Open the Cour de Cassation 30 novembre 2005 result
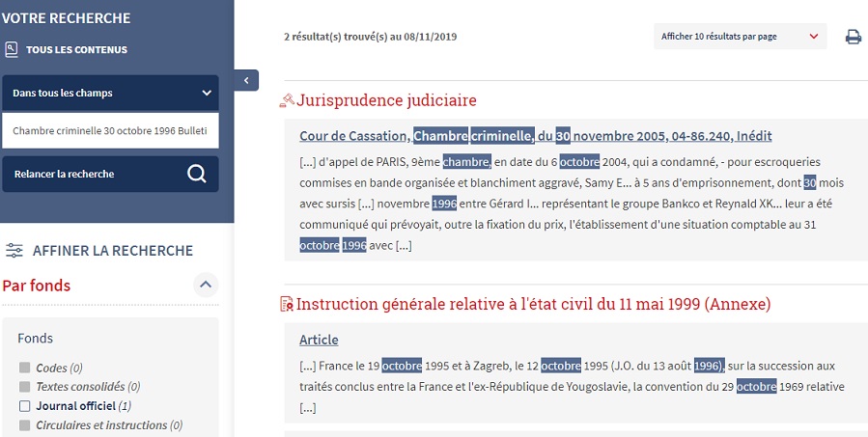Image resolution: width=868 pixels, height=437 pixels. click(x=535, y=136)
